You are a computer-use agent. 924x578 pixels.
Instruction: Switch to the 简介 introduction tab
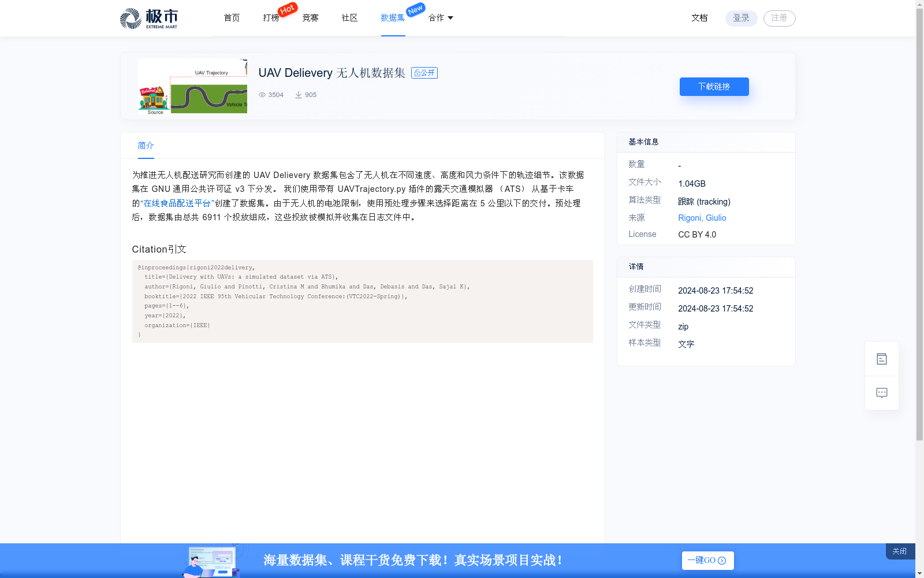pos(146,146)
